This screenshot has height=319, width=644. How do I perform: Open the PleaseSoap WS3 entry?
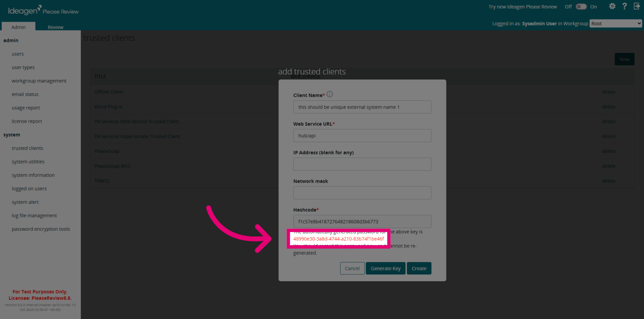click(112, 166)
